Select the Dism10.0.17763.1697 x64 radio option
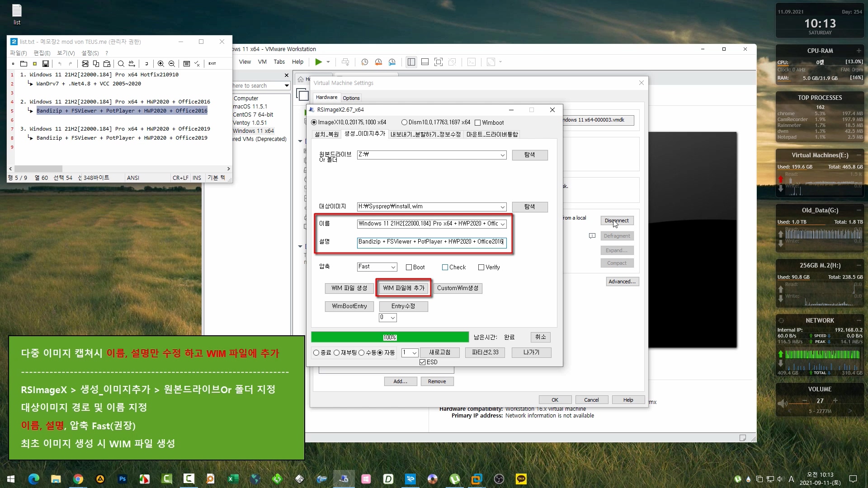Image resolution: width=868 pixels, height=488 pixels. (x=404, y=122)
